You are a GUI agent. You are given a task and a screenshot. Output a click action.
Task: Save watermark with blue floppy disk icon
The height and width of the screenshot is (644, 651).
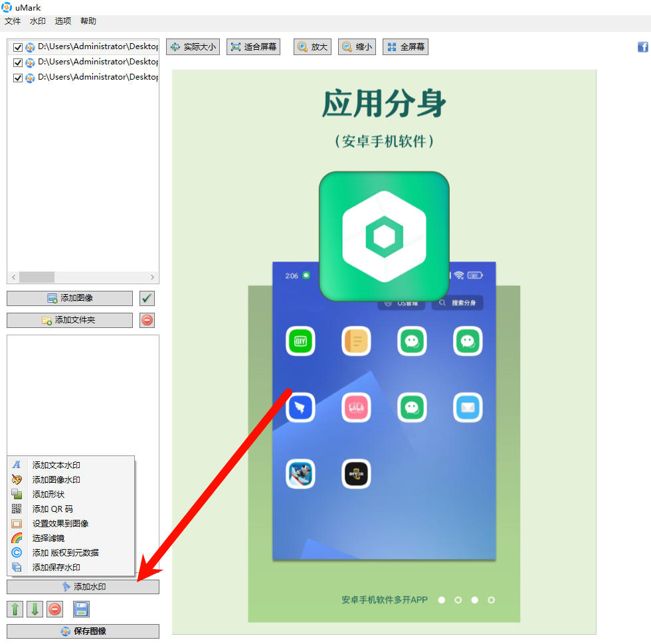(81, 609)
